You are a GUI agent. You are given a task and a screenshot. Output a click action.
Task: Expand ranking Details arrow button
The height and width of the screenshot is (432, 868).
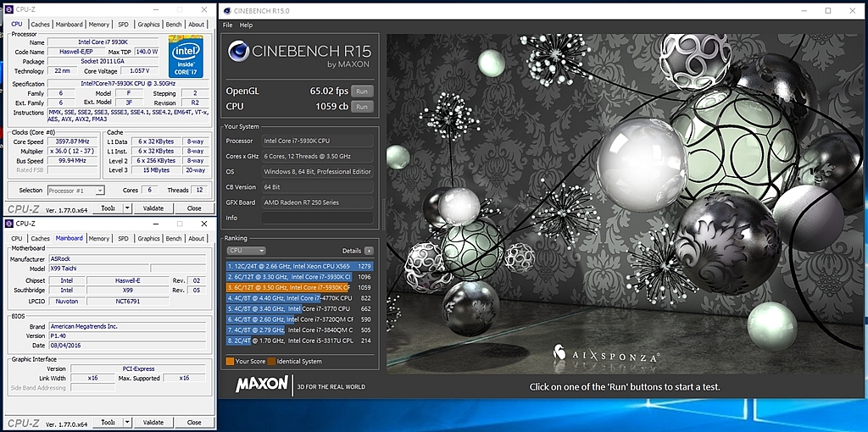tap(369, 251)
